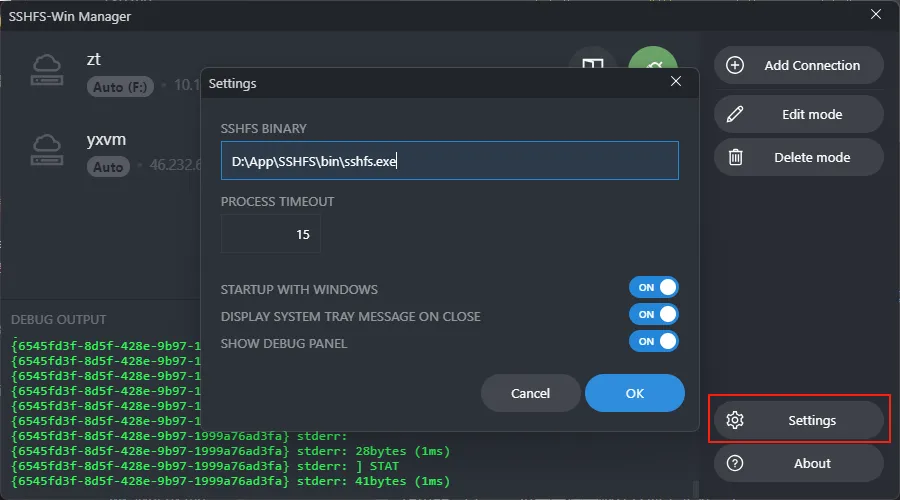The height and width of the screenshot is (500, 900).
Task: Click the question mark About icon
Action: coord(735,463)
